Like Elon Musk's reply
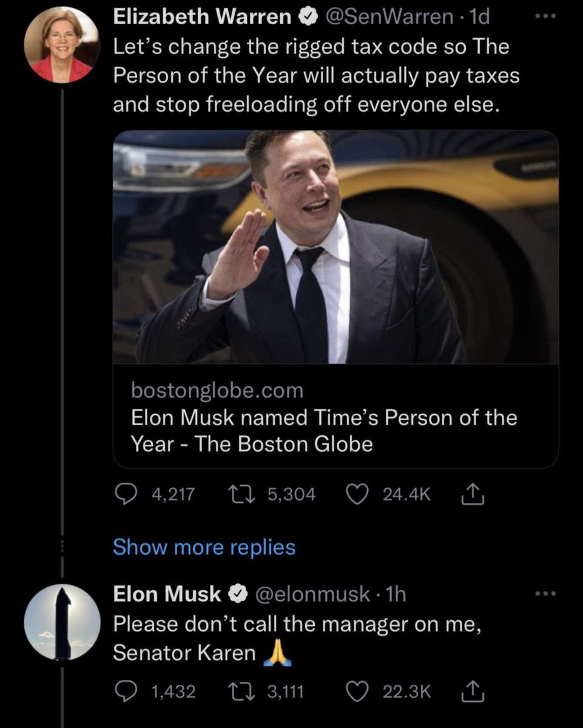 click(x=356, y=691)
